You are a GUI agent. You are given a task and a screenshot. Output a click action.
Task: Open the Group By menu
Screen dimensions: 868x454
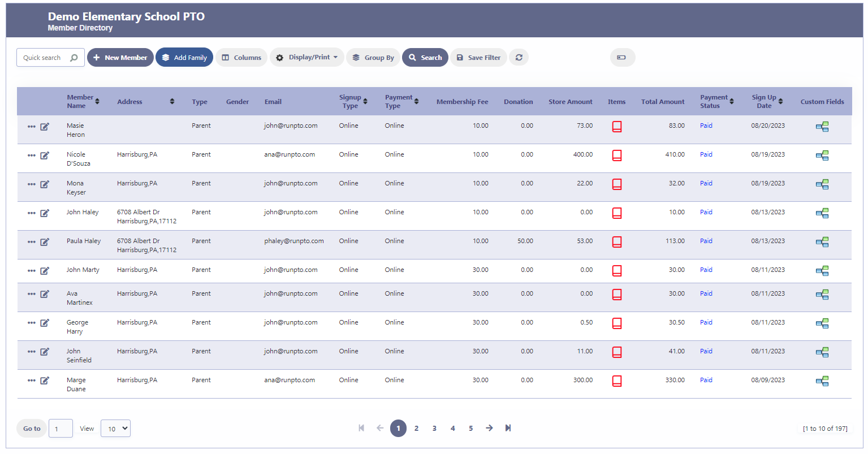(373, 58)
